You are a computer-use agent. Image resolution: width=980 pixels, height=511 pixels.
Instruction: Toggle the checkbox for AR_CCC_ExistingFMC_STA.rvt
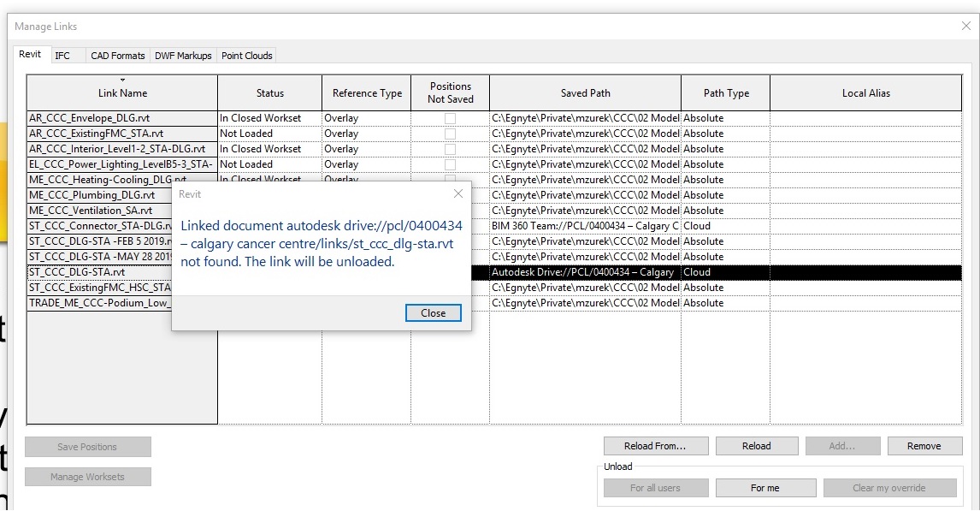point(451,133)
